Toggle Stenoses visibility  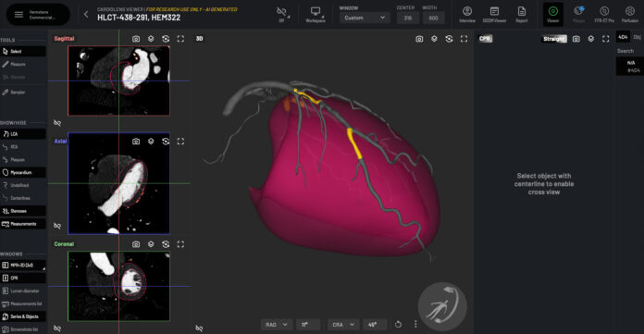[x=23, y=211]
